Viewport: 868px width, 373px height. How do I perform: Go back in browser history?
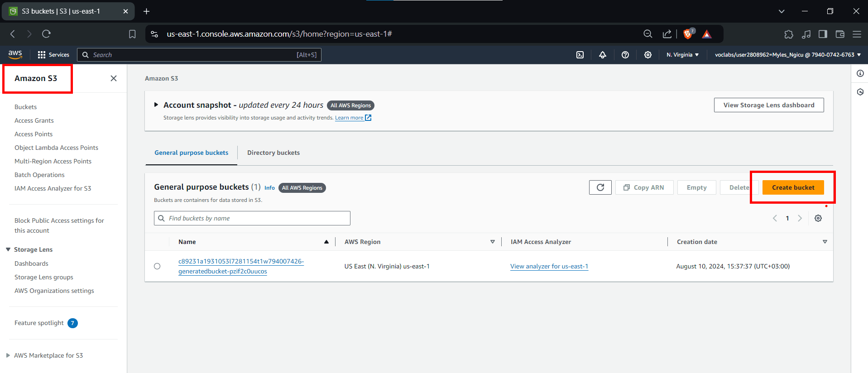[x=13, y=34]
